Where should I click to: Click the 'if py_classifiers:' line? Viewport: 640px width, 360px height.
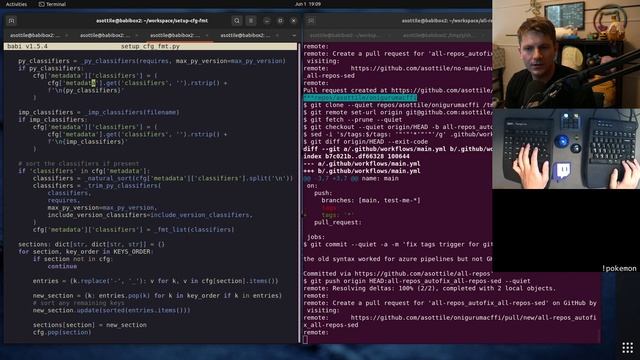pos(51,68)
